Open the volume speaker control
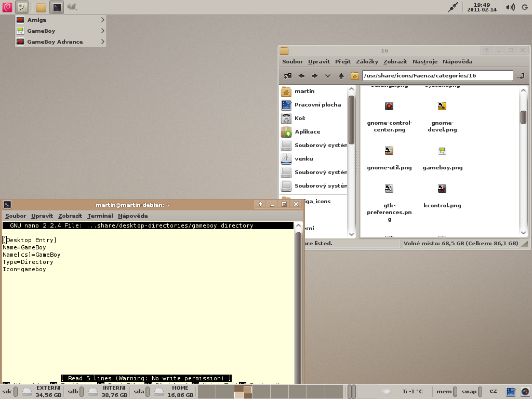The height and width of the screenshot is (399, 532). 510,7
